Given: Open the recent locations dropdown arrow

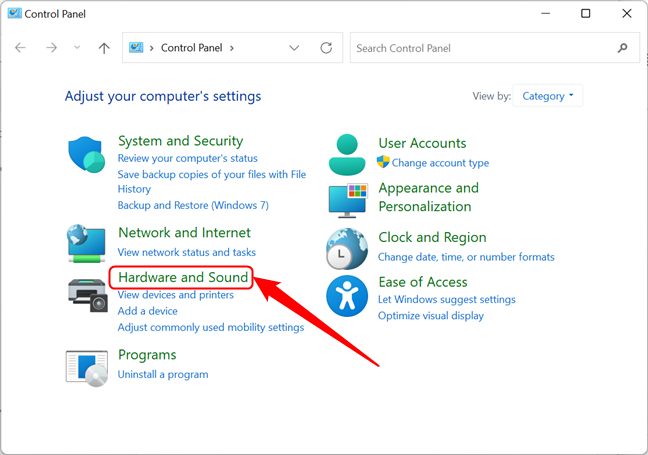Looking at the screenshot, I should pos(77,48).
